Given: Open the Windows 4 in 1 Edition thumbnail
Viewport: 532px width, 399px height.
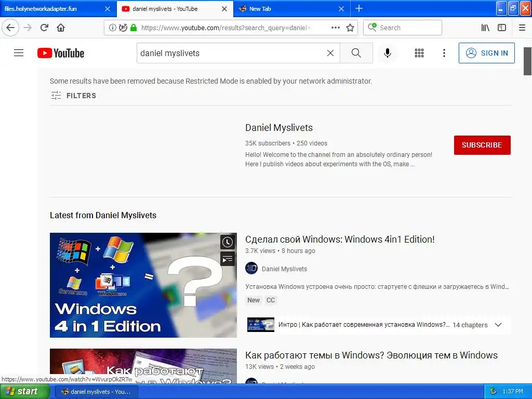Looking at the screenshot, I should coord(143,285).
